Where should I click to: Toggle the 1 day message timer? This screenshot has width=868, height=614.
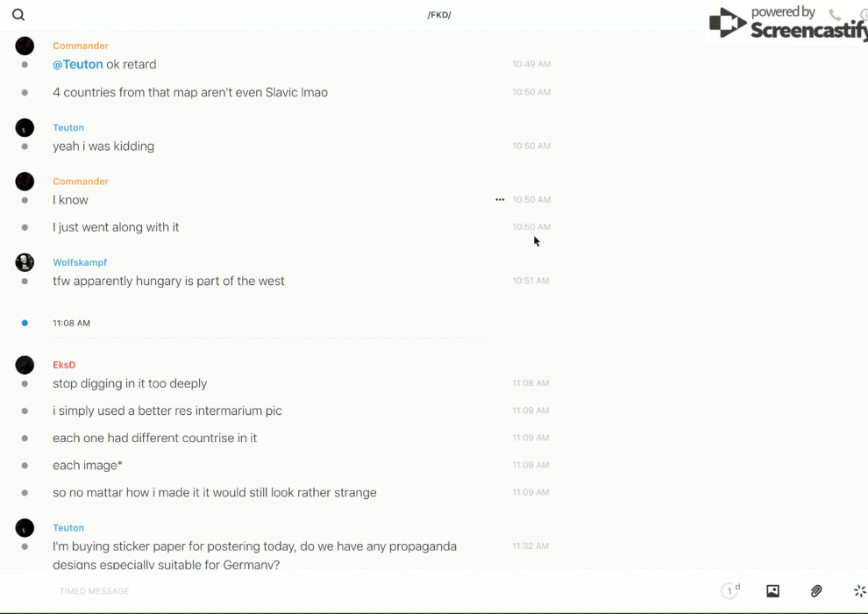click(730, 591)
